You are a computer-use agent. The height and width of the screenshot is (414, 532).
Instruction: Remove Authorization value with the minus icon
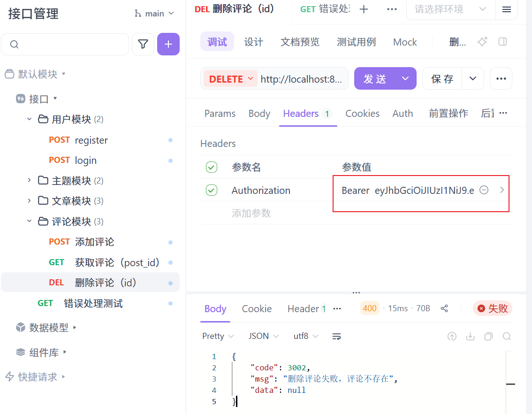pos(484,190)
